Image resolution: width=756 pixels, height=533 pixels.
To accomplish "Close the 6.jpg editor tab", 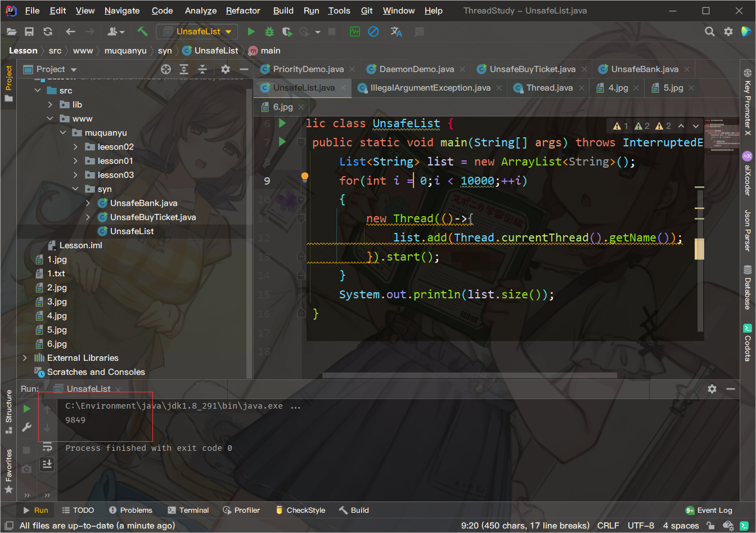I will (301, 107).
